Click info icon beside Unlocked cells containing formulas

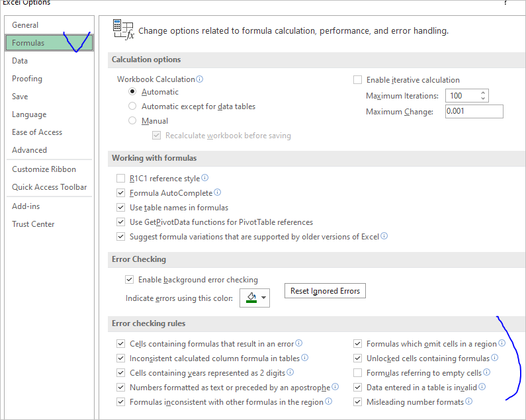(495, 358)
